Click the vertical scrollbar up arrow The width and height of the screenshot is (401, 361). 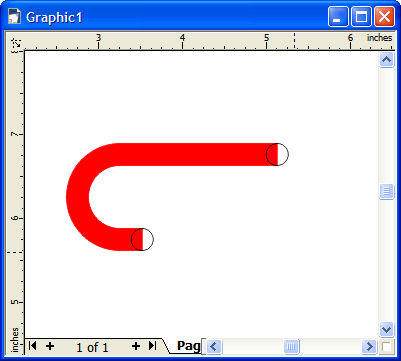tap(386, 60)
